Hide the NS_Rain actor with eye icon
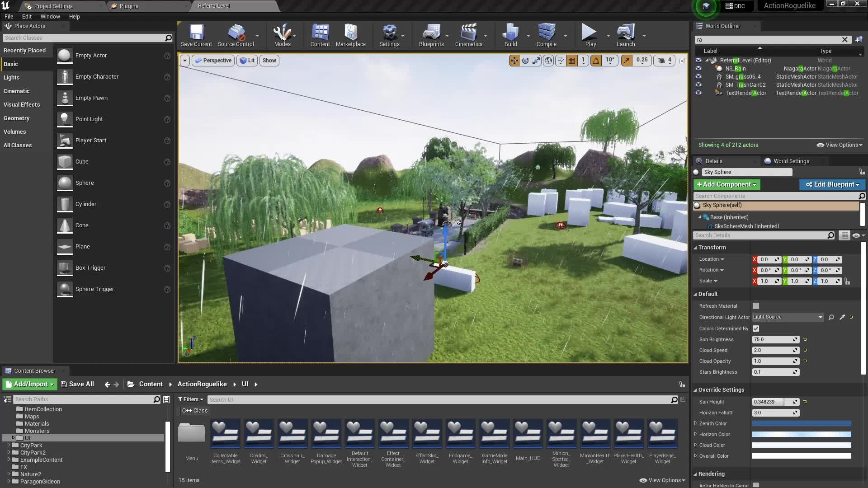This screenshot has height=488, width=868. 698,69
